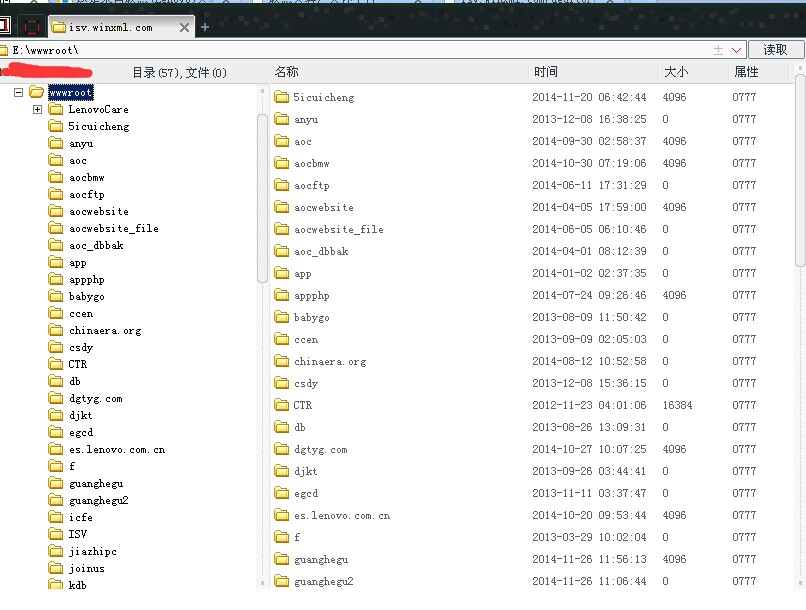Click db folder icon in file list
Screen dimensions: 806x610
coord(281,427)
